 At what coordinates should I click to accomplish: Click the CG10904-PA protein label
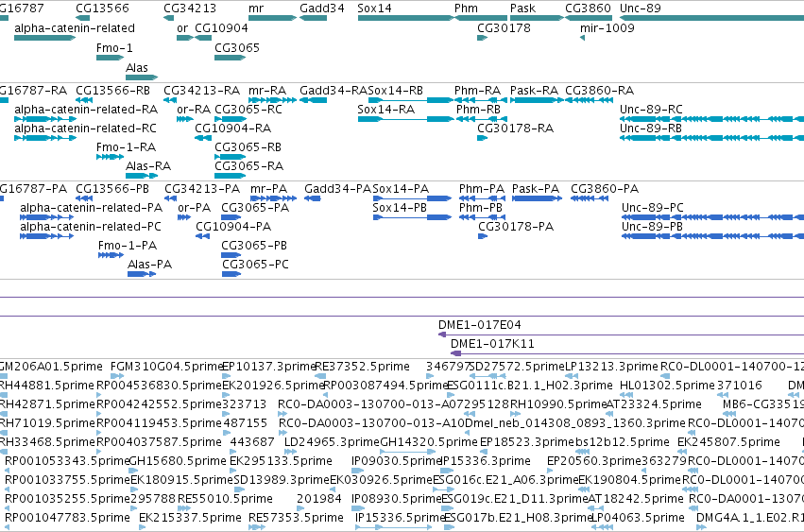233,227
